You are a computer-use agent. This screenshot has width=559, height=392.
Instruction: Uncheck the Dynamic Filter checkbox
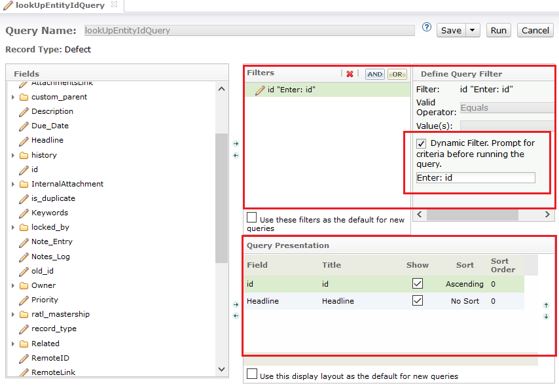pos(422,143)
